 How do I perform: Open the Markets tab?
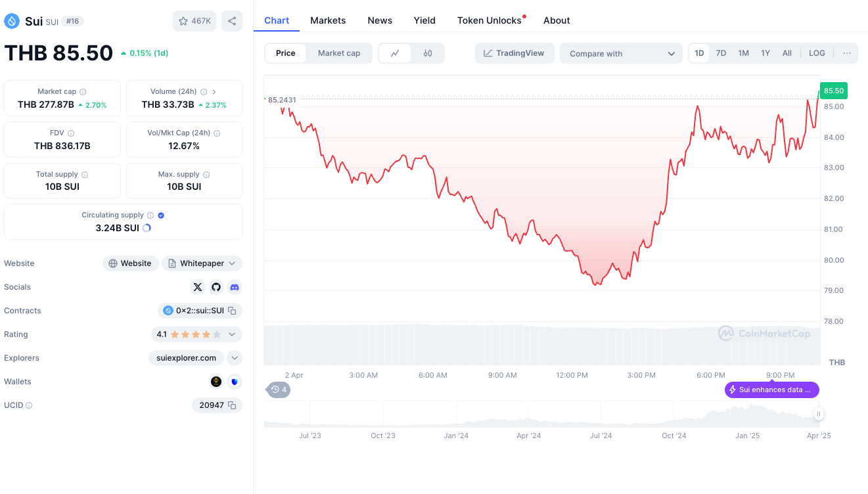328,20
